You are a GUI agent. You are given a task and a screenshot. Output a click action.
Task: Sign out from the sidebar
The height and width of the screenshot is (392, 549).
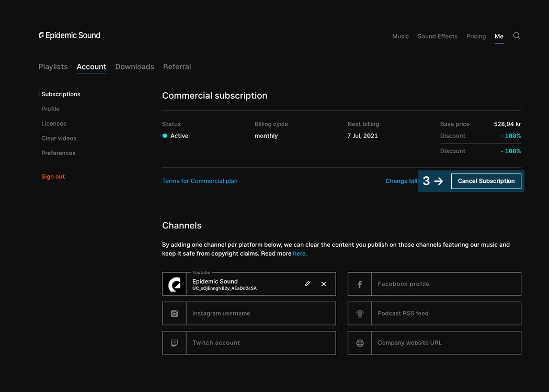[53, 177]
